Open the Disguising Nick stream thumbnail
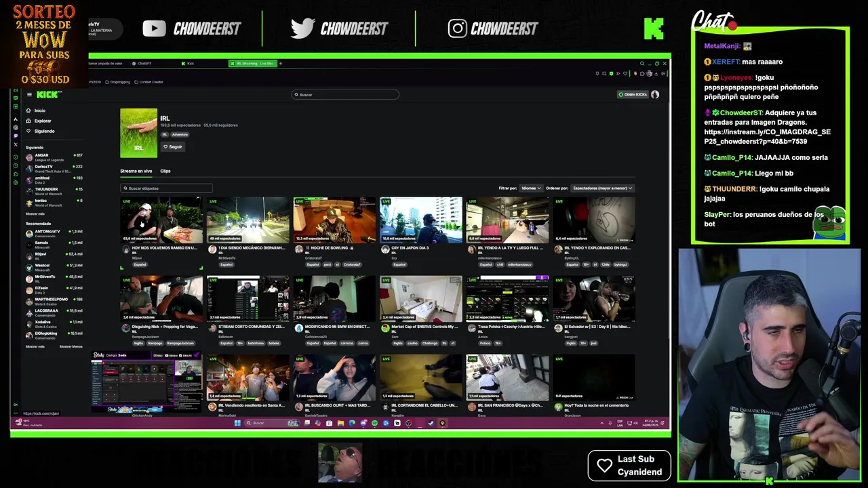The height and width of the screenshot is (488, 868). tap(161, 298)
